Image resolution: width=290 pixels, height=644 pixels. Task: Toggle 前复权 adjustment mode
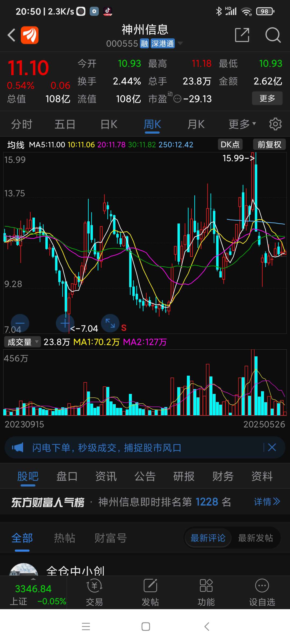coord(269,145)
